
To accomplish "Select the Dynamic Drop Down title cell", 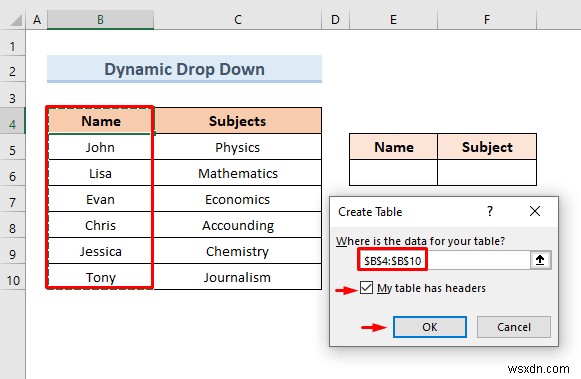I will click(184, 69).
